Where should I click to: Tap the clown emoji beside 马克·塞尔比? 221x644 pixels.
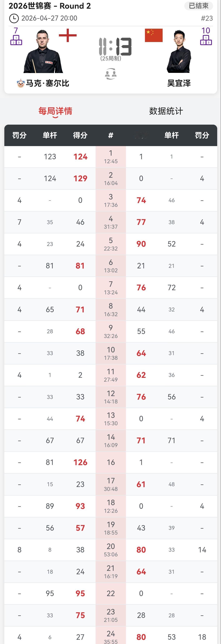pyautogui.click(x=21, y=83)
